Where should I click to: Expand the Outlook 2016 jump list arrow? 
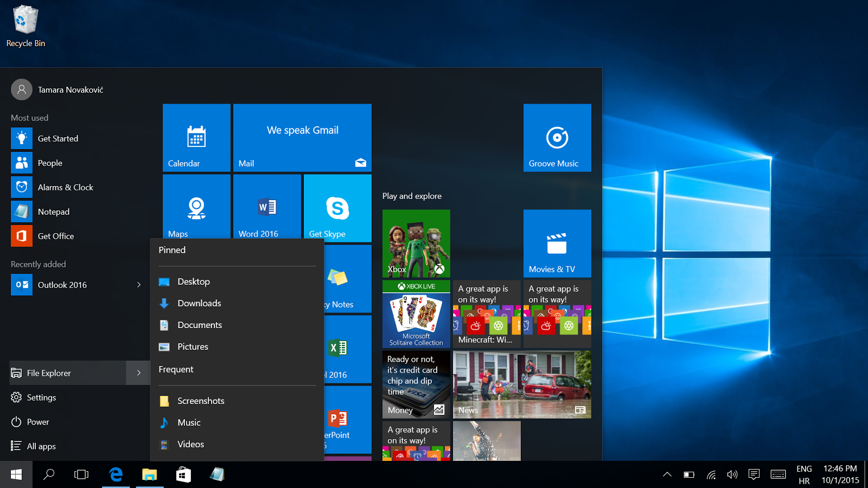[139, 285]
